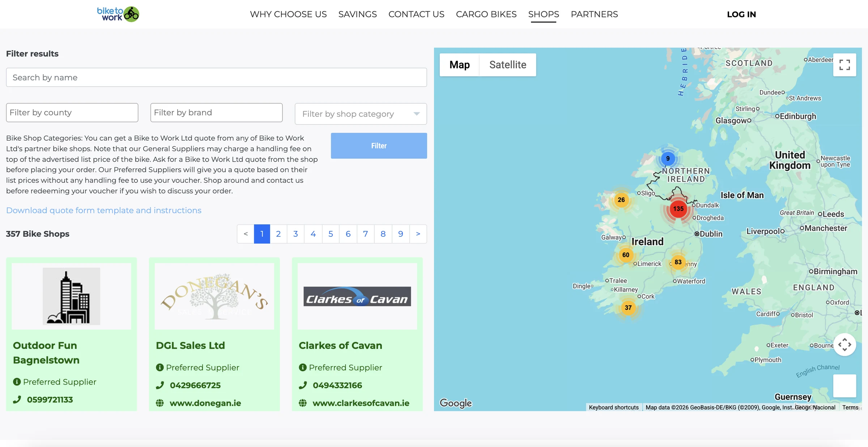Image resolution: width=868 pixels, height=447 pixels.
Task: Click the Filter by county field
Action: (72, 112)
